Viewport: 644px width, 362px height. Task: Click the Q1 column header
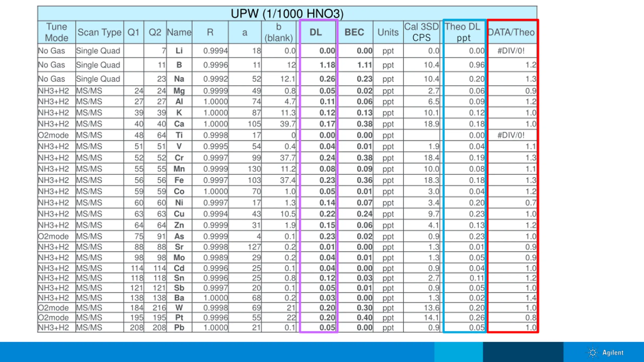point(134,32)
